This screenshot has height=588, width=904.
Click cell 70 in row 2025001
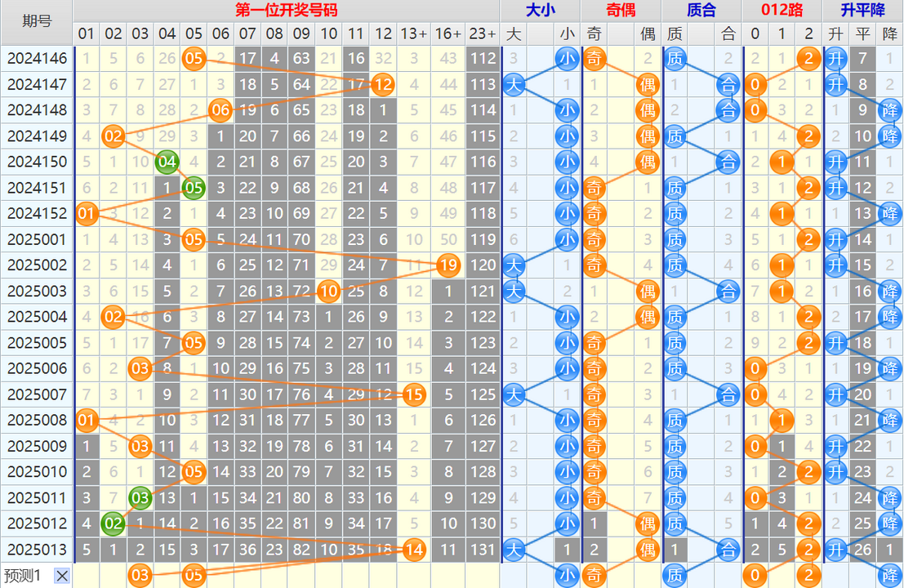[x=301, y=239]
